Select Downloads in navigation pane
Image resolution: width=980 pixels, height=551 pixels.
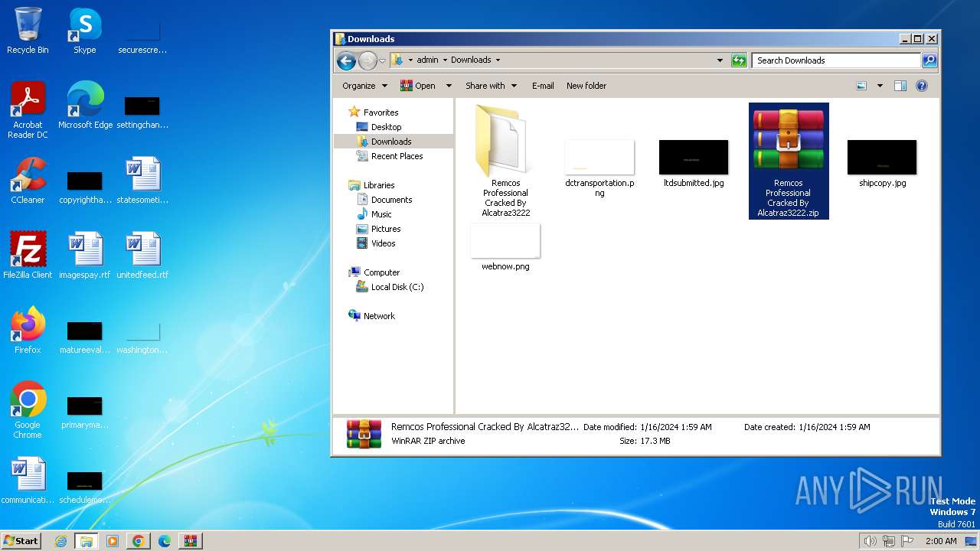pos(391,142)
